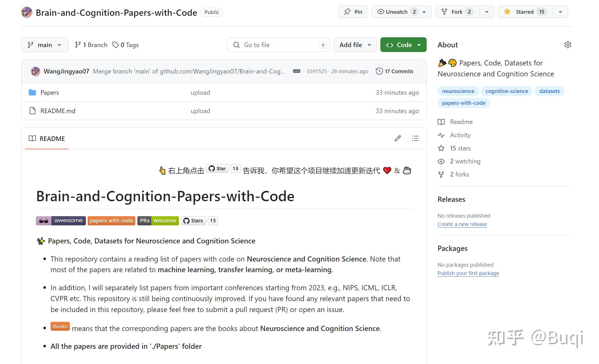Toggle Starred button to unstar
The height and width of the screenshot is (364, 599).
click(525, 12)
